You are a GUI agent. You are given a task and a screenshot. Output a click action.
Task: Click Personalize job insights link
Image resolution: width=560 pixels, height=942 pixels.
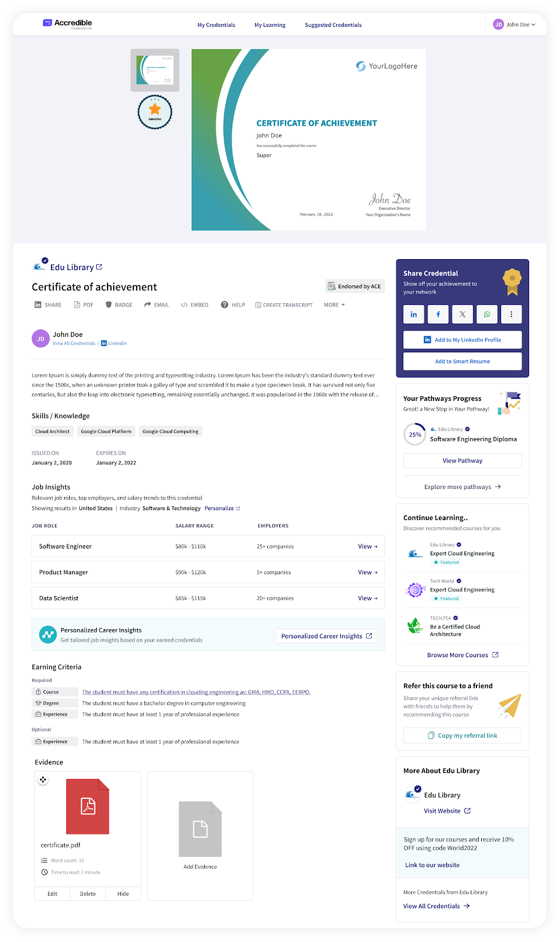[222, 508]
